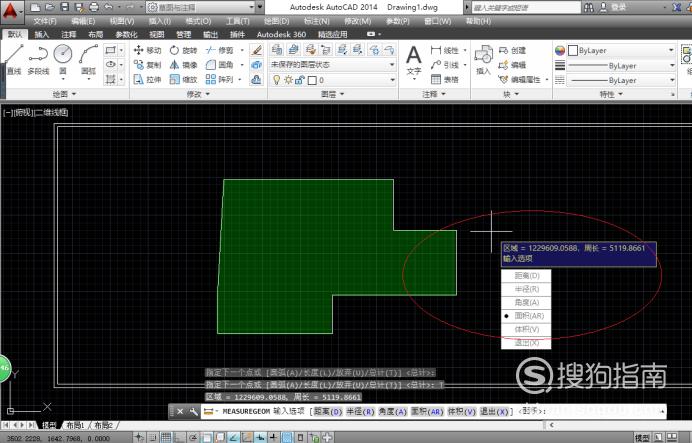
Task: Click the Edit Attributes (编辑属性) tool
Action: (519, 79)
